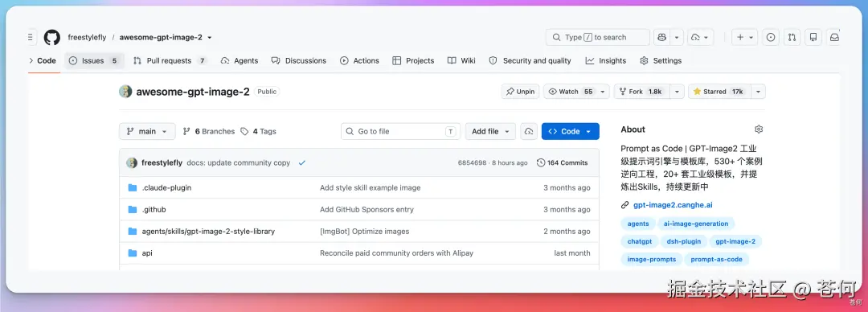The height and width of the screenshot is (312, 868).
Task: Open gpt-image2.canghe.ai website link
Action: pos(674,205)
